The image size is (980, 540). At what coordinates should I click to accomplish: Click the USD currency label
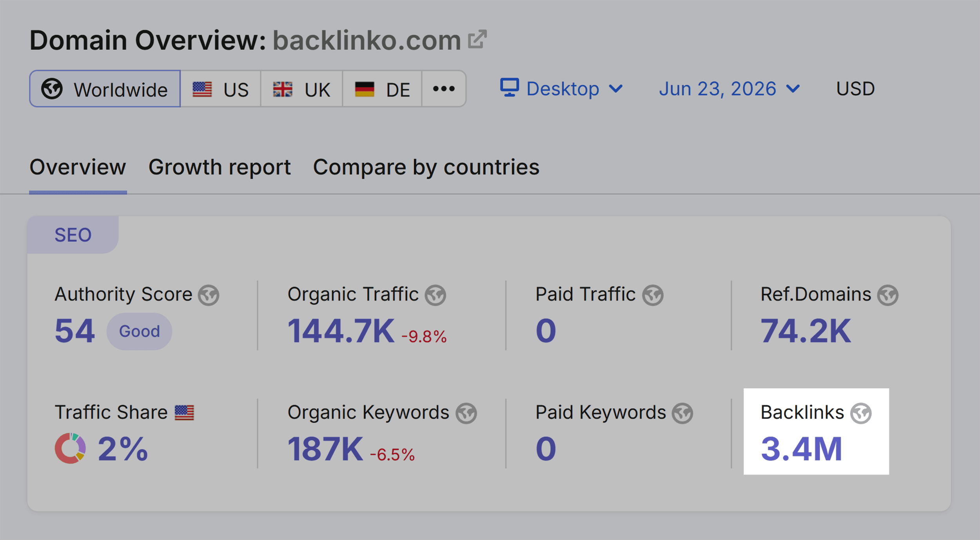click(x=855, y=89)
